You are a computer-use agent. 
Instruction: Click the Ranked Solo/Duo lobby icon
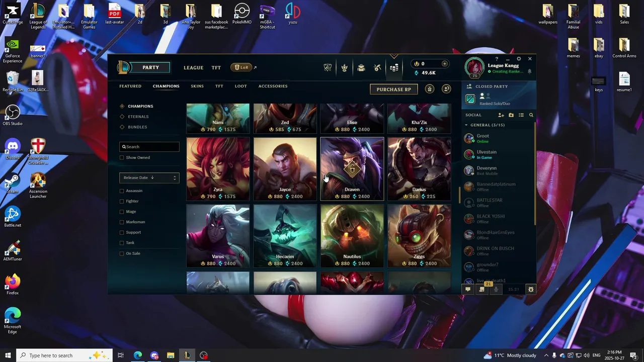click(470, 99)
